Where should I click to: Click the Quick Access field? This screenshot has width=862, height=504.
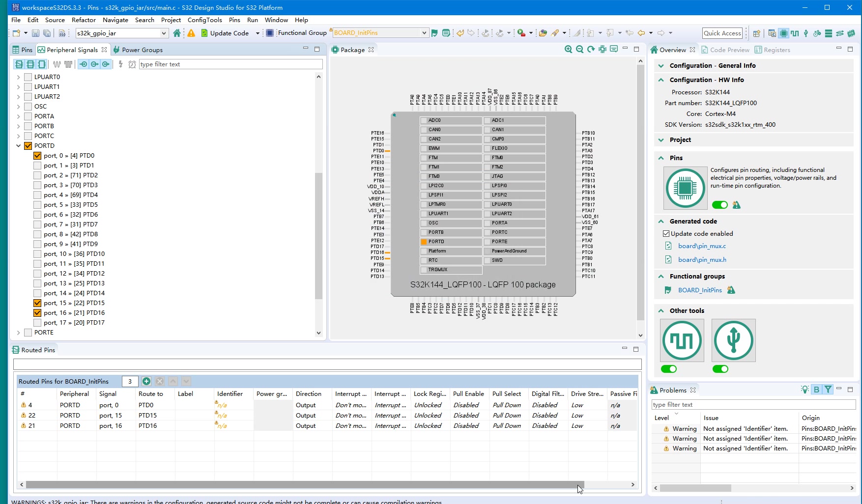pos(722,33)
